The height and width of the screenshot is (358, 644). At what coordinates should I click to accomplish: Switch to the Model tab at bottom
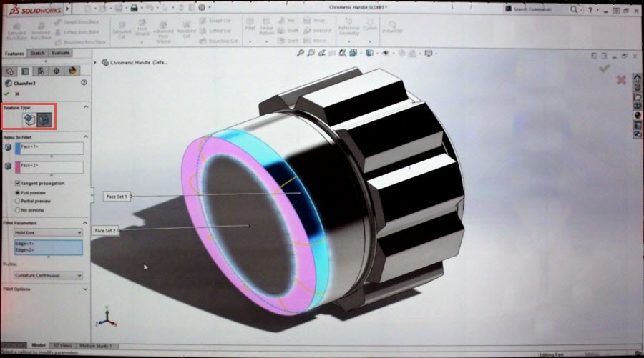pyautogui.click(x=38, y=345)
